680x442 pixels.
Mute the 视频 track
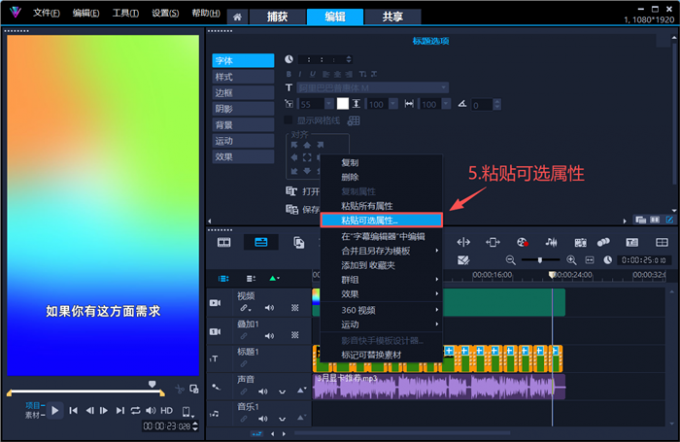(269, 308)
